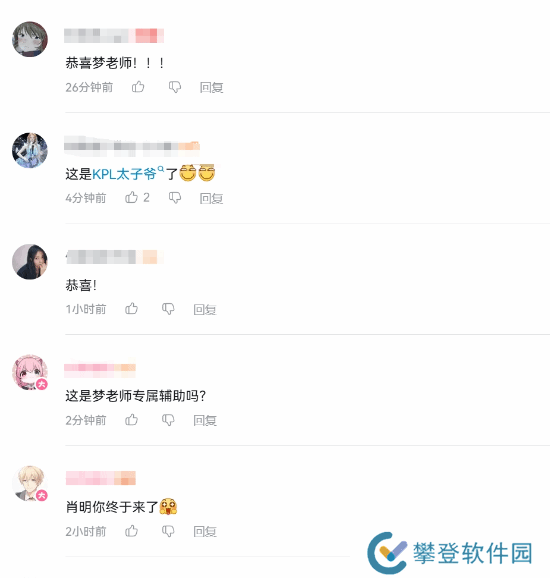Screen dimensions: 550x578
Task: Open avatar of the 恭喜! commenter
Action: point(30,261)
